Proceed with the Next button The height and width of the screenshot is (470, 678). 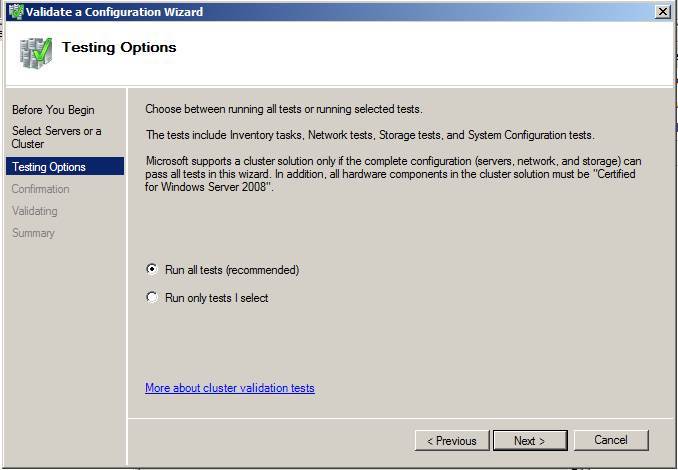point(530,440)
